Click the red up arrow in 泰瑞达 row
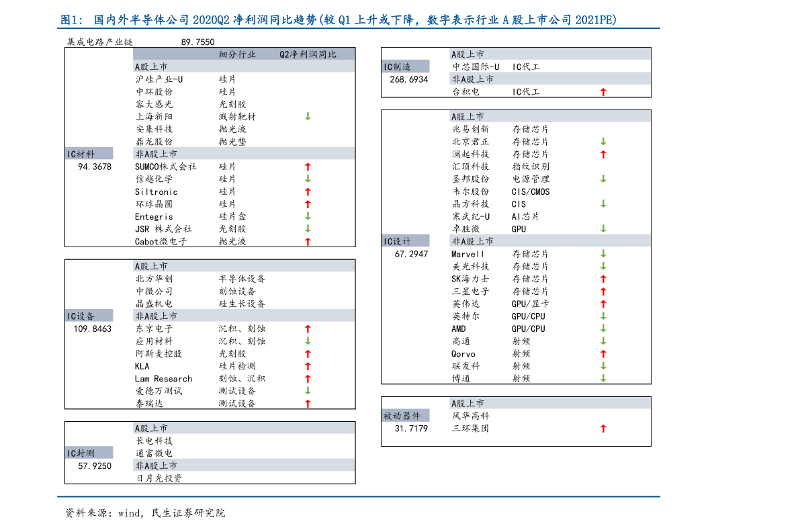Screen dimensions: 800x532 [308, 403]
